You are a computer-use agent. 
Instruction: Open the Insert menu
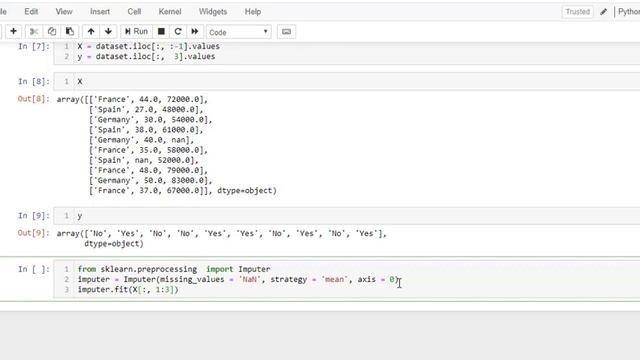tap(100, 11)
